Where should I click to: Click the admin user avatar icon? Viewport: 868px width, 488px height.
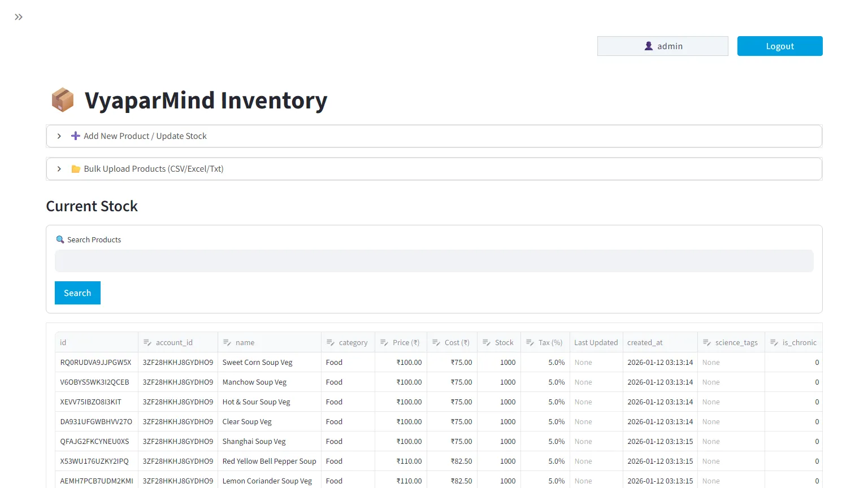tap(649, 46)
